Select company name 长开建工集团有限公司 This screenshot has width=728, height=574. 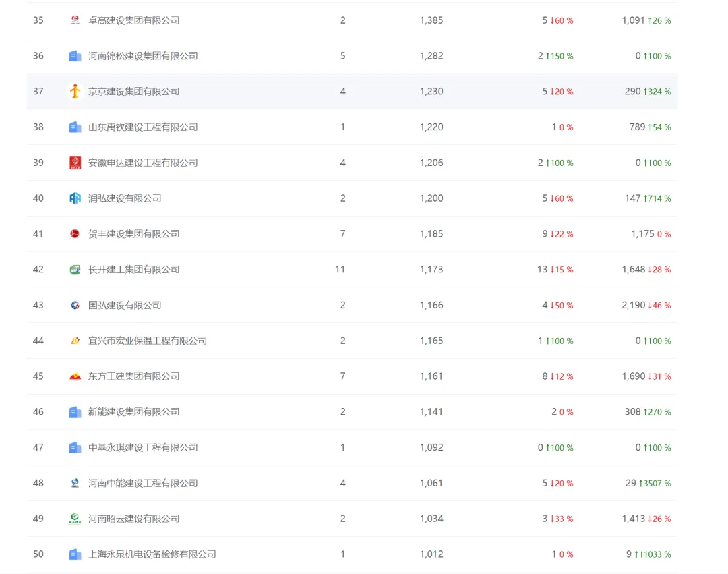pos(133,269)
